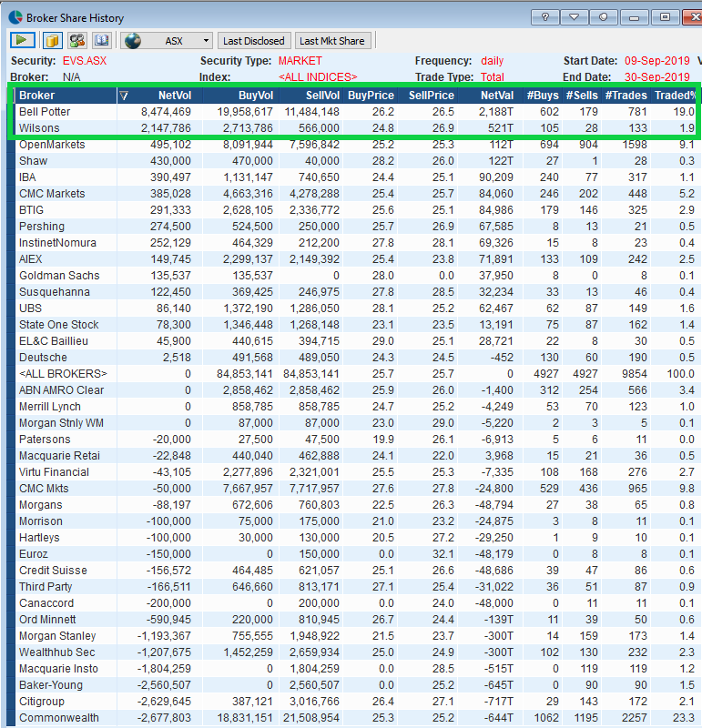Click the Total trade type value
This screenshot has width=702, height=728.
pos(492,77)
